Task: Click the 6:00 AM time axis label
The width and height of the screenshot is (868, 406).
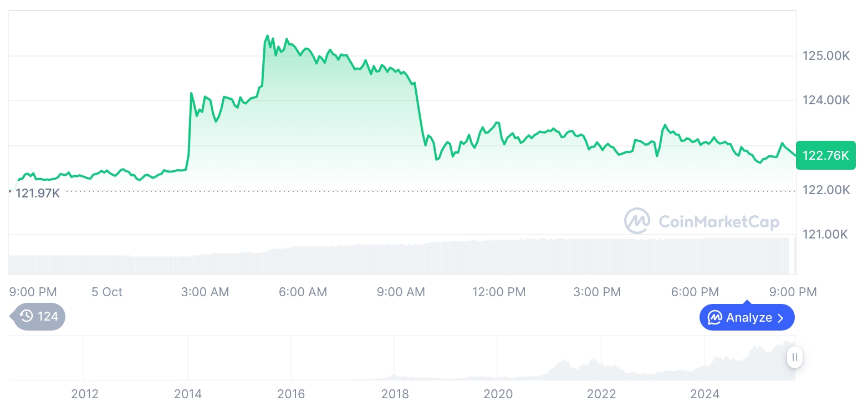Action: pyautogui.click(x=303, y=292)
